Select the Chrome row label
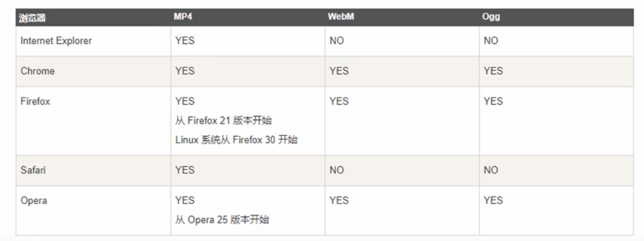Viewport: 644px width, 241px height. [x=38, y=71]
